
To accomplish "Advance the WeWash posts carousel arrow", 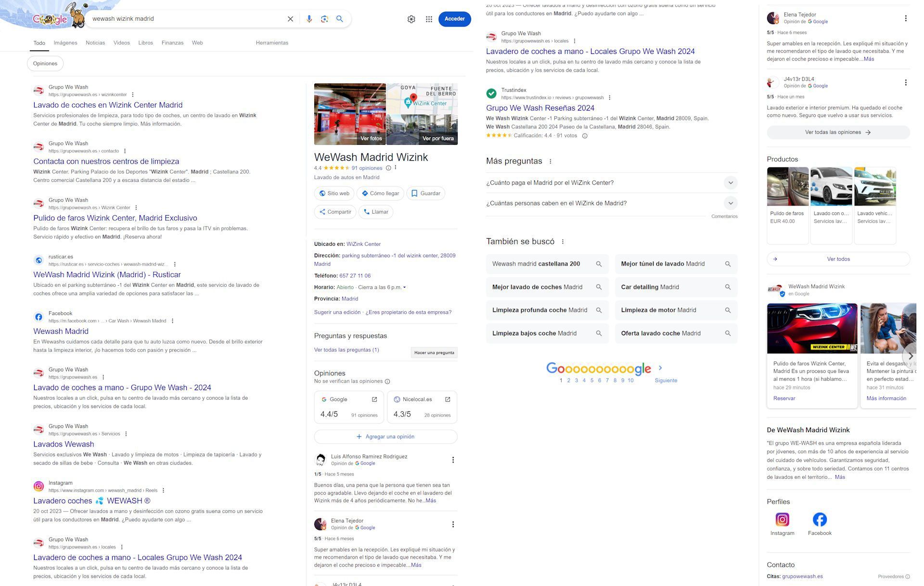I will point(910,357).
